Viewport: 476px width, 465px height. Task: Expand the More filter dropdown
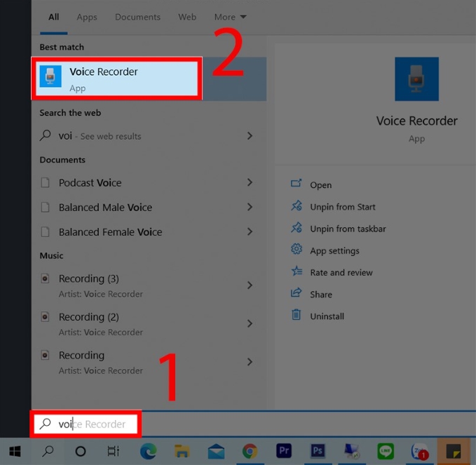coord(231,17)
